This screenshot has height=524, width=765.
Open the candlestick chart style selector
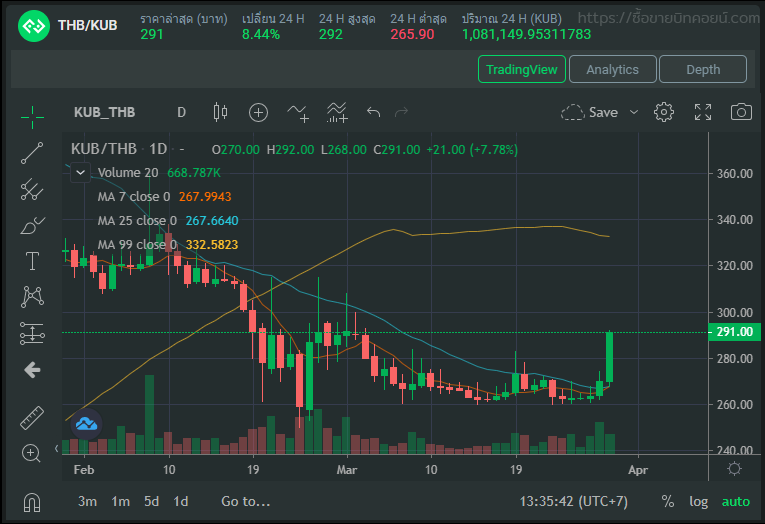pyautogui.click(x=220, y=112)
